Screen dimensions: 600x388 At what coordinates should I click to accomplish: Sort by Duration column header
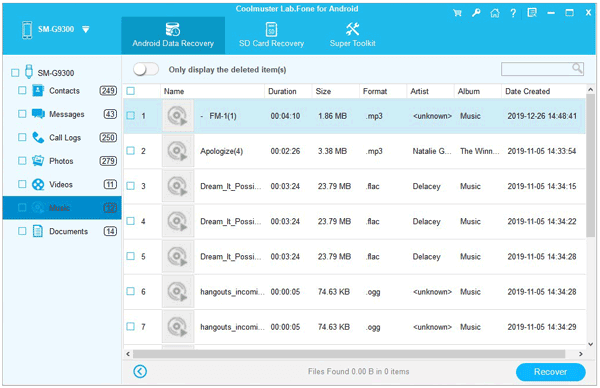point(288,91)
